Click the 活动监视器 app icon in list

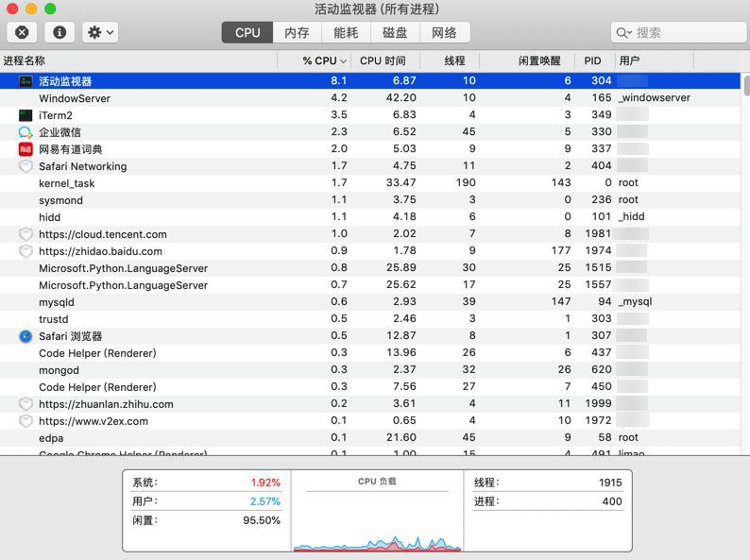tap(26, 81)
